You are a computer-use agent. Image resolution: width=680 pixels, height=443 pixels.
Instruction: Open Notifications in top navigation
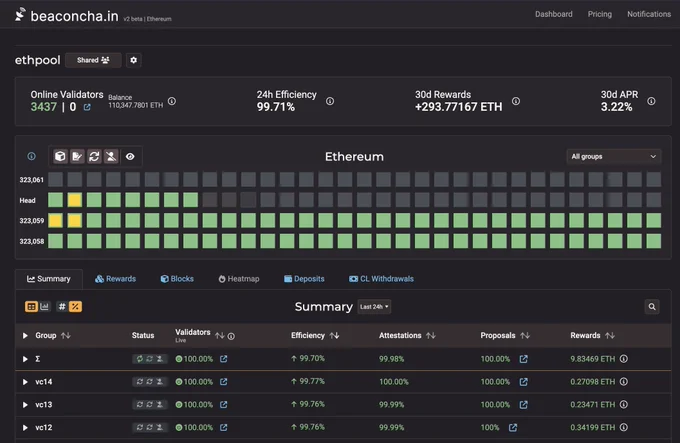(649, 14)
